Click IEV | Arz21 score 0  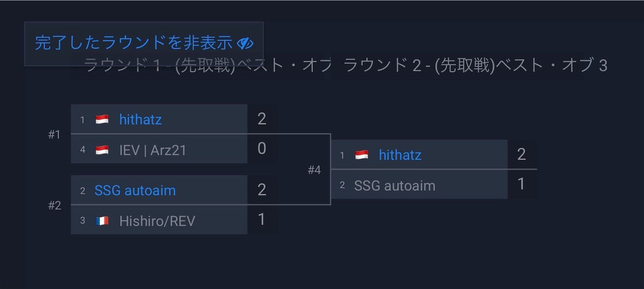click(x=262, y=149)
